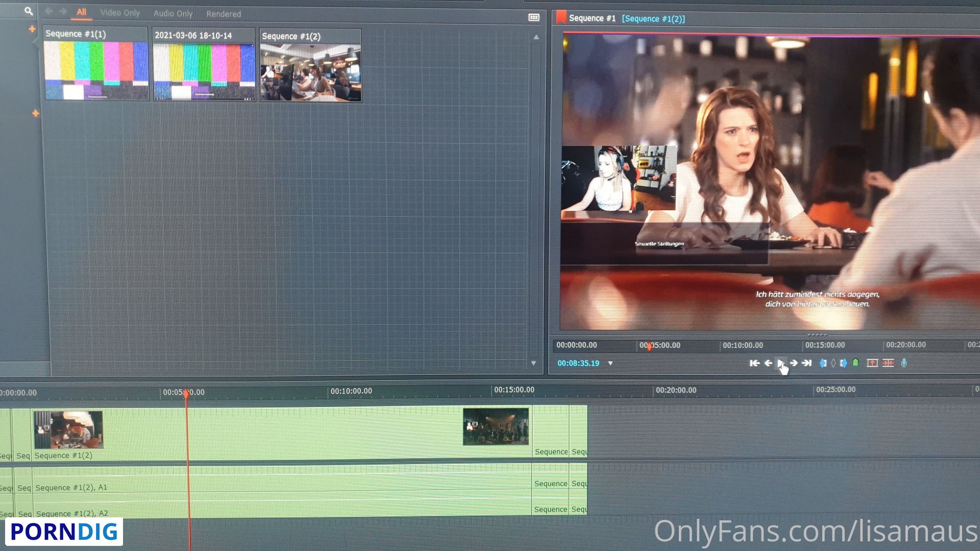980x551 pixels.
Task: Click the Remove (lift) red icon
Action: coord(872,363)
